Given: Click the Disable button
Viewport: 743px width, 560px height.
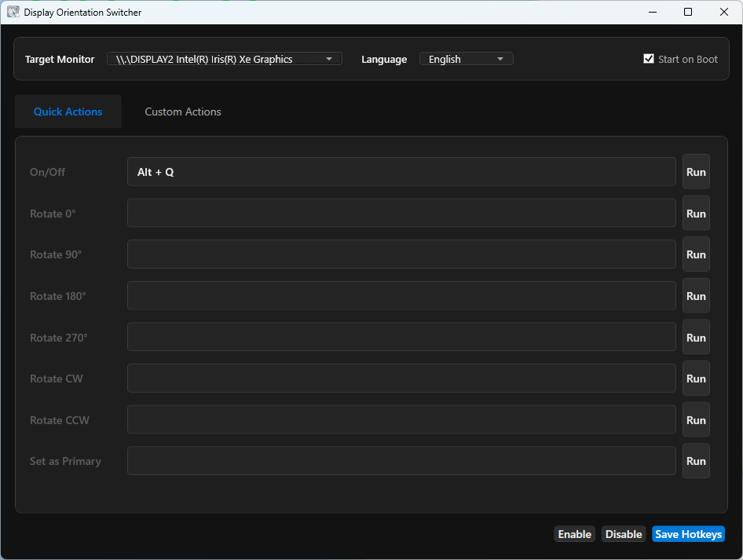Looking at the screenshot, I should click(624, 534).
